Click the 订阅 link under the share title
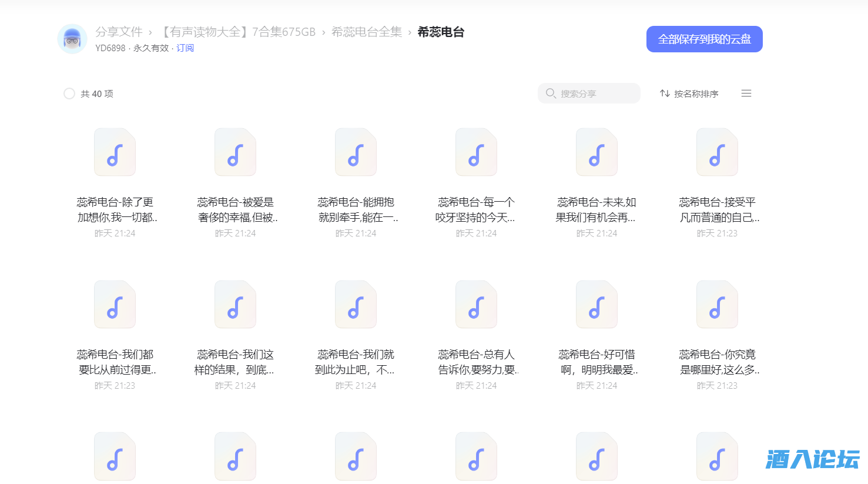 pyautogui.click(x=185, y=48)
